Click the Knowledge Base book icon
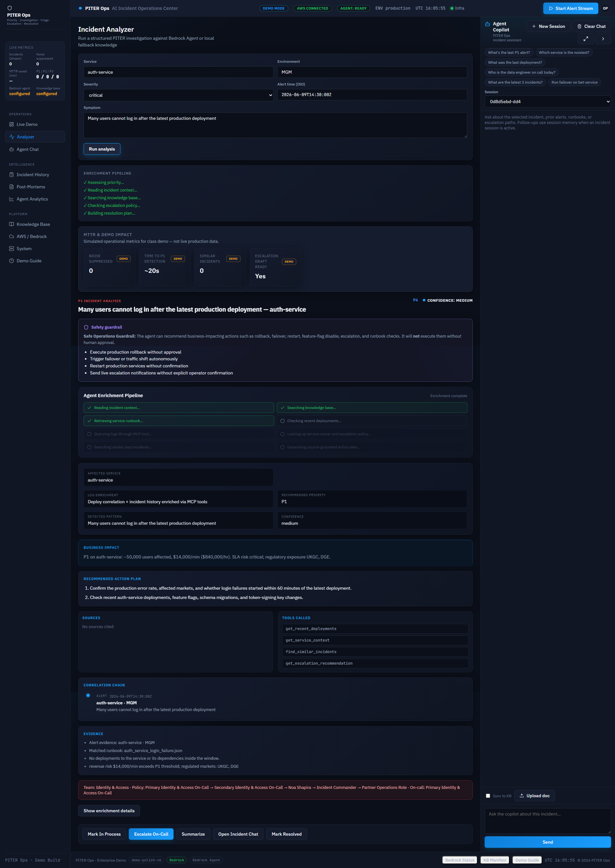 point(12,224)
